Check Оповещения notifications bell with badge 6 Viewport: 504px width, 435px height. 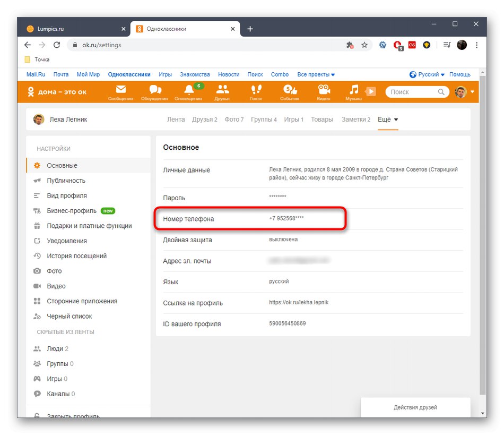coord(188,91)
